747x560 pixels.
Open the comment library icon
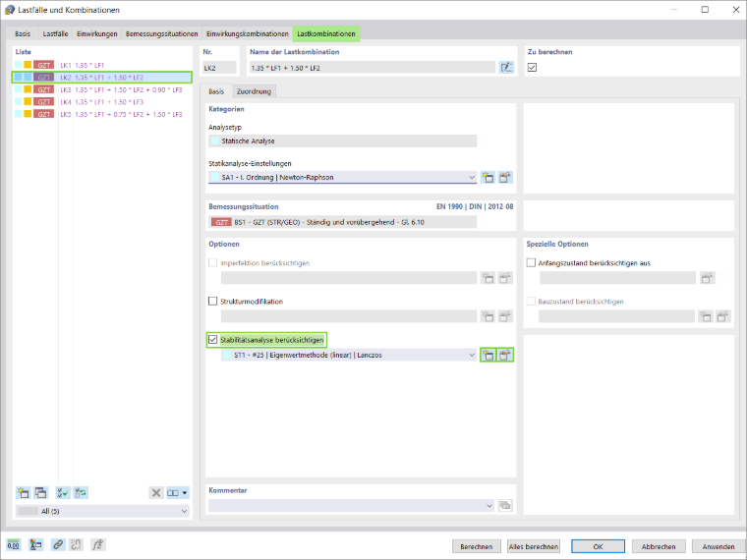coord(505,505)
